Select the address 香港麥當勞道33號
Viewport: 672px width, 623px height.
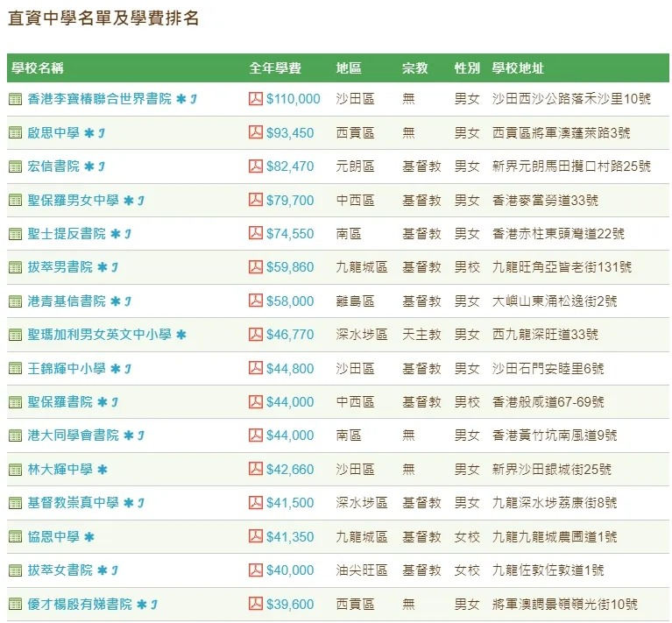tap(545, 200)
